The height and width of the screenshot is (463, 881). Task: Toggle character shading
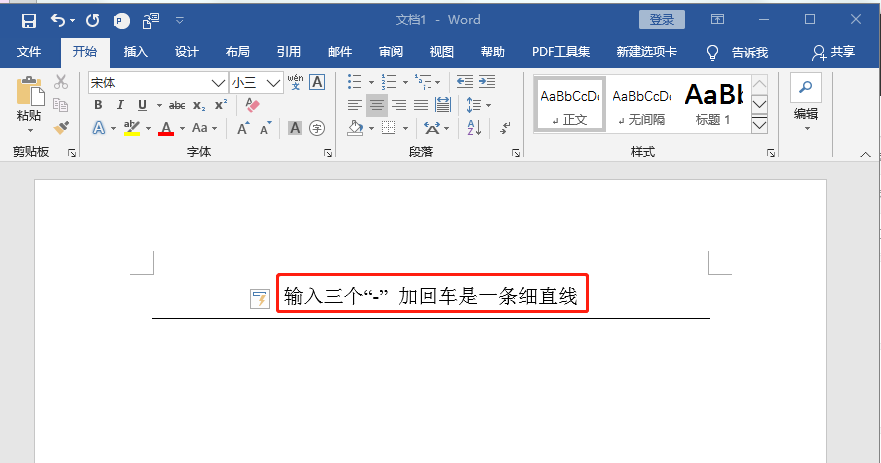pyautogui.click(x=295, y=128)
